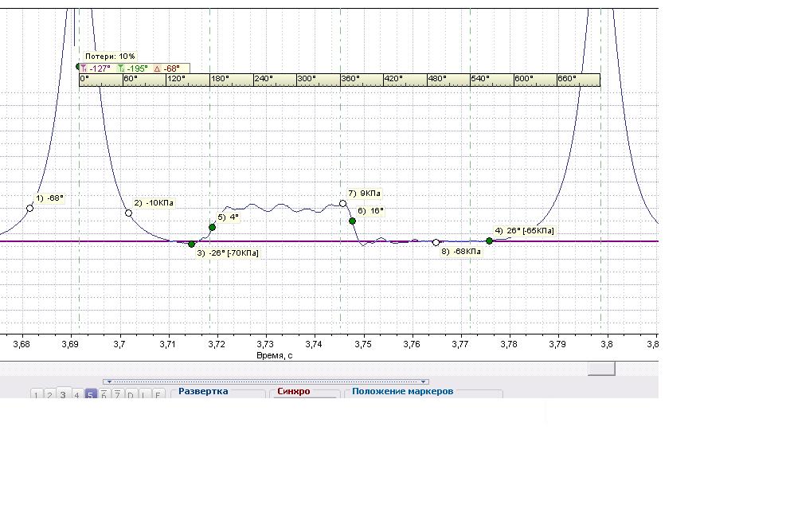Select waveform marker 2 at -10КПа
The width and height of the screenshot is (786, 532).
(129, 213)
